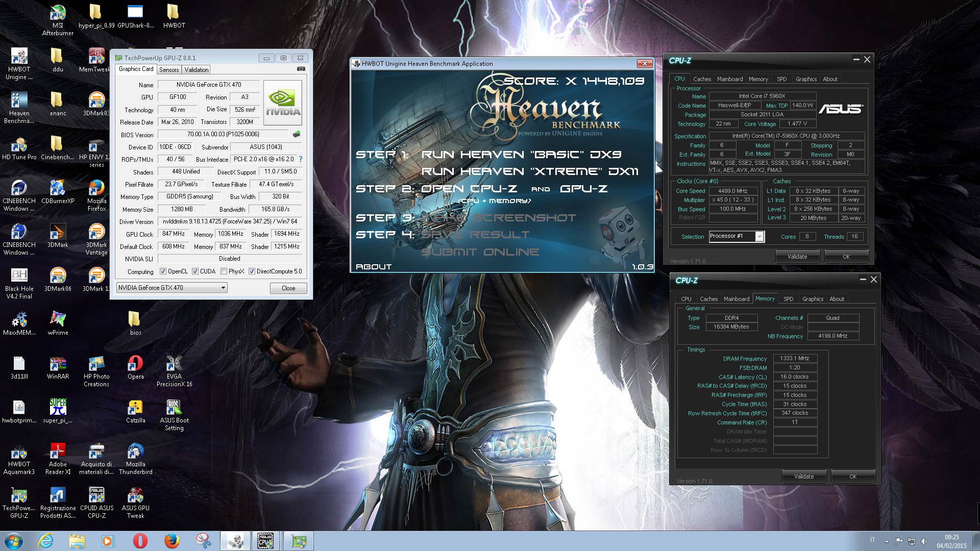This screenshot has height=551, width=980.
Task: Click bus interface question mark in GPU-Z
Action: tap(300, 159)
